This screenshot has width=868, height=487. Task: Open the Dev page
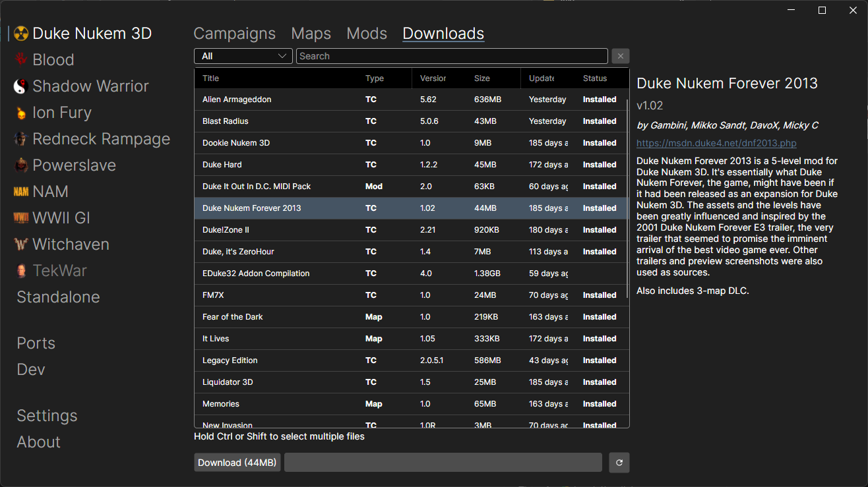(31, 370)
